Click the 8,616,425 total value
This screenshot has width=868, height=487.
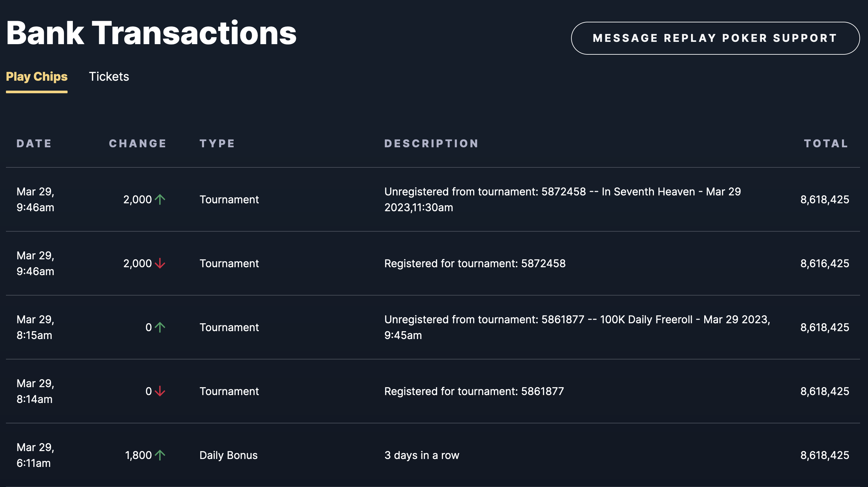point(825,263)
